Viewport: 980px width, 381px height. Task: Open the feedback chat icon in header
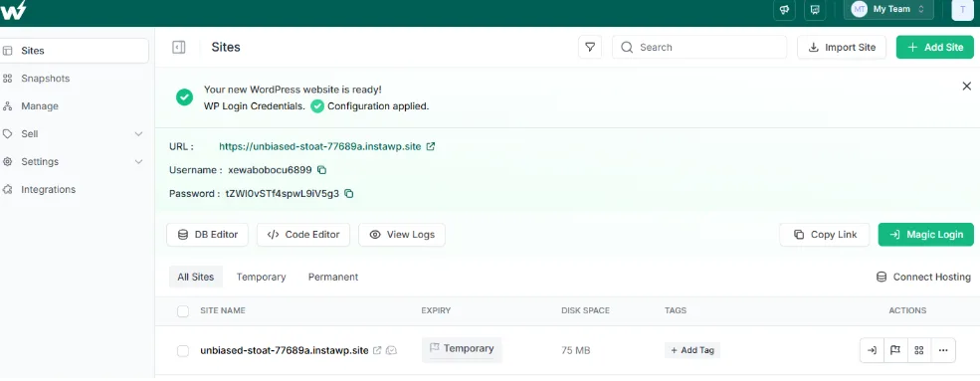[x=815, y=9]
